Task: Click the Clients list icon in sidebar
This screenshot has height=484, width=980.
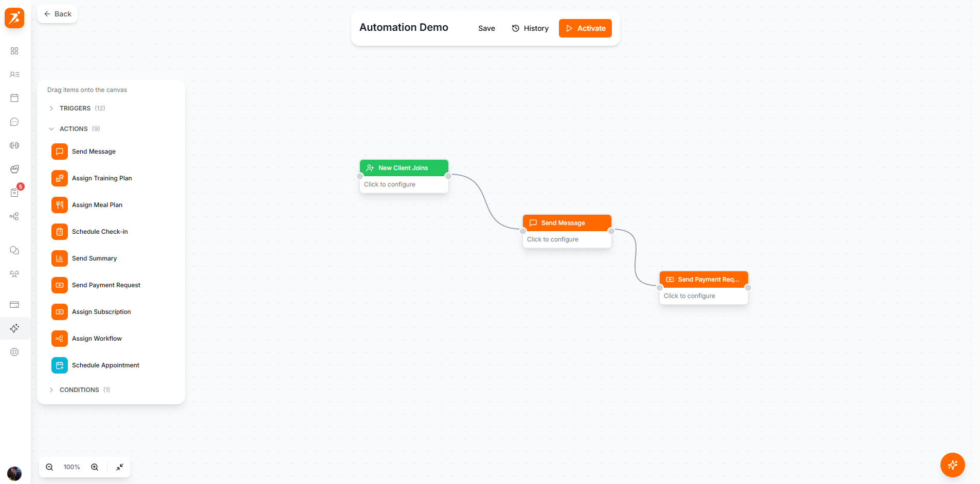Action: tap(14, 75)
